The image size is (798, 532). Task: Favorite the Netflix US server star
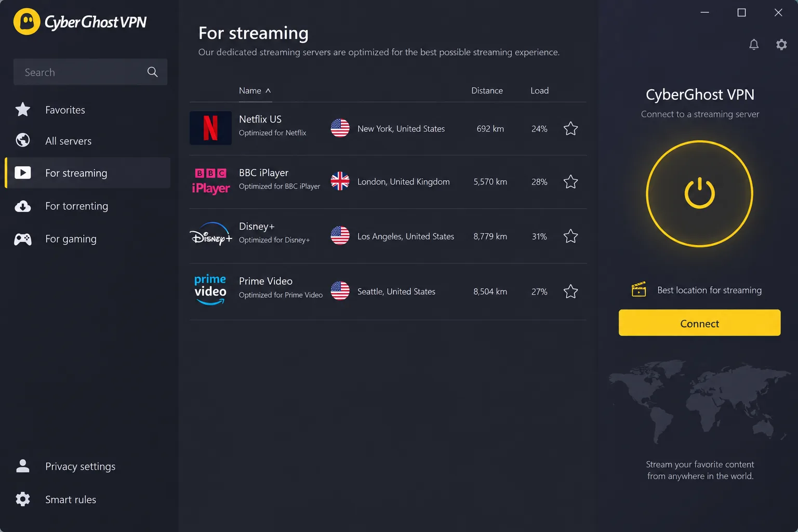(x=570, y=128)
